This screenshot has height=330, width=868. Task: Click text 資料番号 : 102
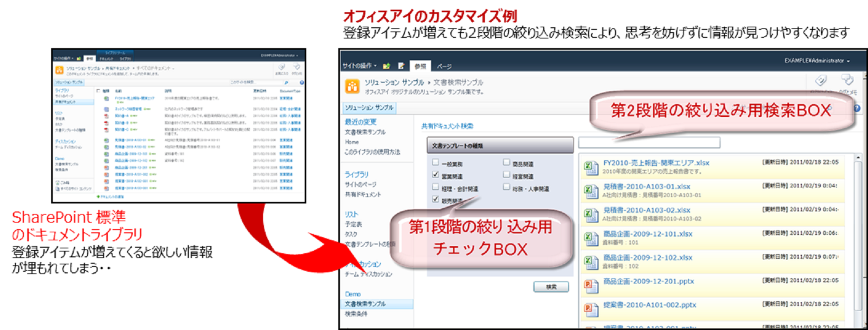tap(620, 266)
